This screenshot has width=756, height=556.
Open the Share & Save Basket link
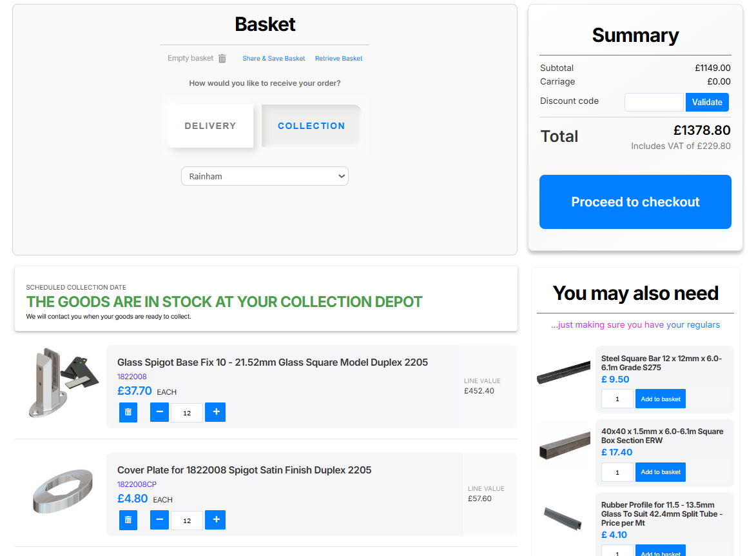[x=274, y=59]
